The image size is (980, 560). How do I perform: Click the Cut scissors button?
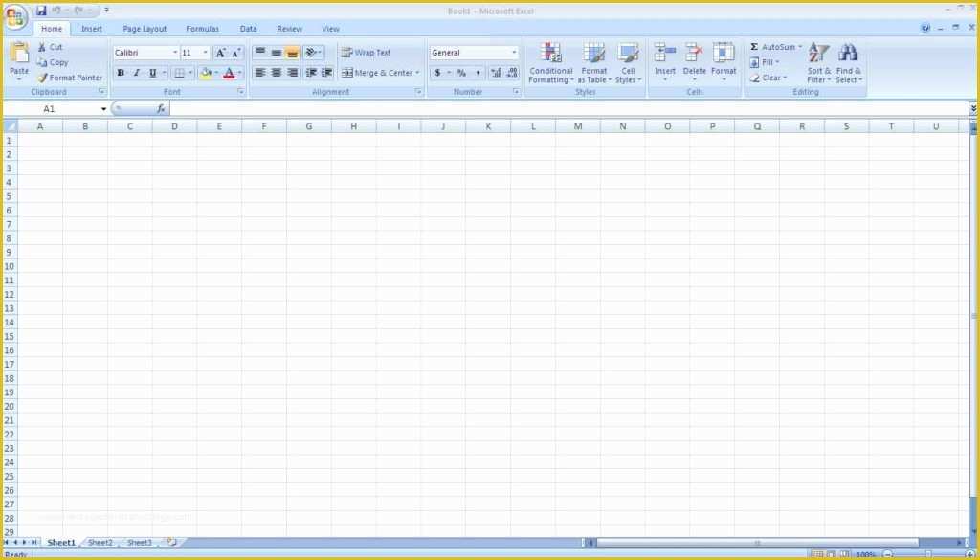50,47
